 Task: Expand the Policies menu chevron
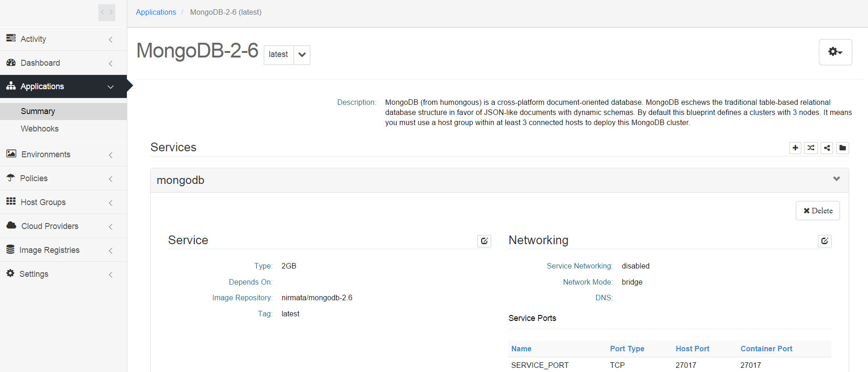point(111,179)
